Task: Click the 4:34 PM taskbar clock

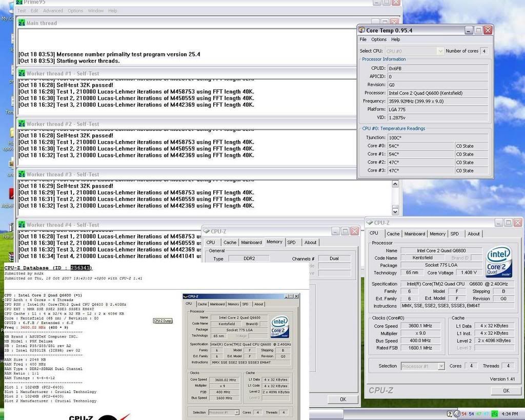Action: (x=510, y=414)
